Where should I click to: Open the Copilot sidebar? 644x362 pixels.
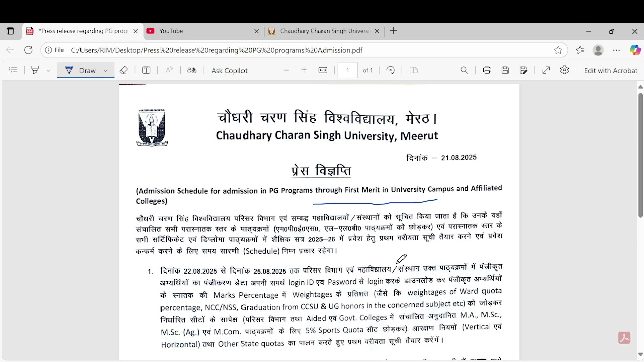[x=635, y=50]
